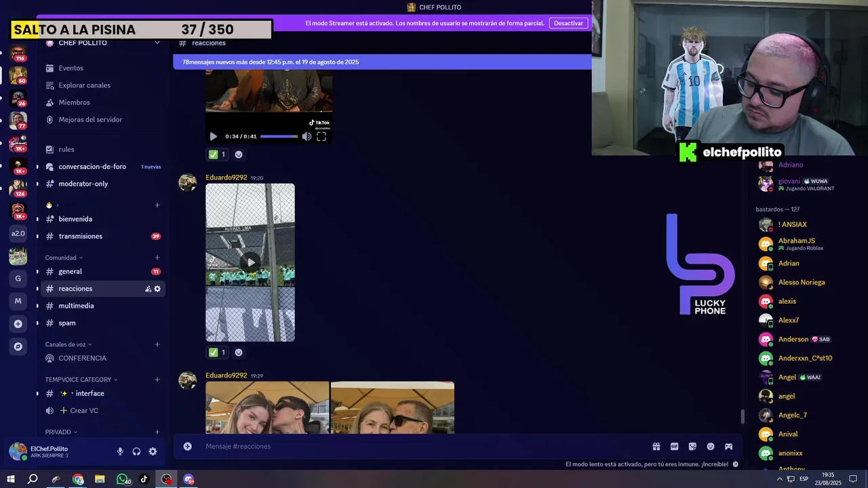868x488 pixels.
Task: Toggle checkmark reaction under Alianza Lima video
Action: click(218, 352)
